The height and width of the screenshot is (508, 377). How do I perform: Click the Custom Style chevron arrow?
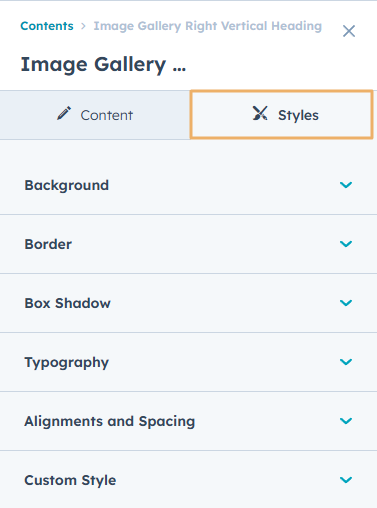(x=346, y=480)
